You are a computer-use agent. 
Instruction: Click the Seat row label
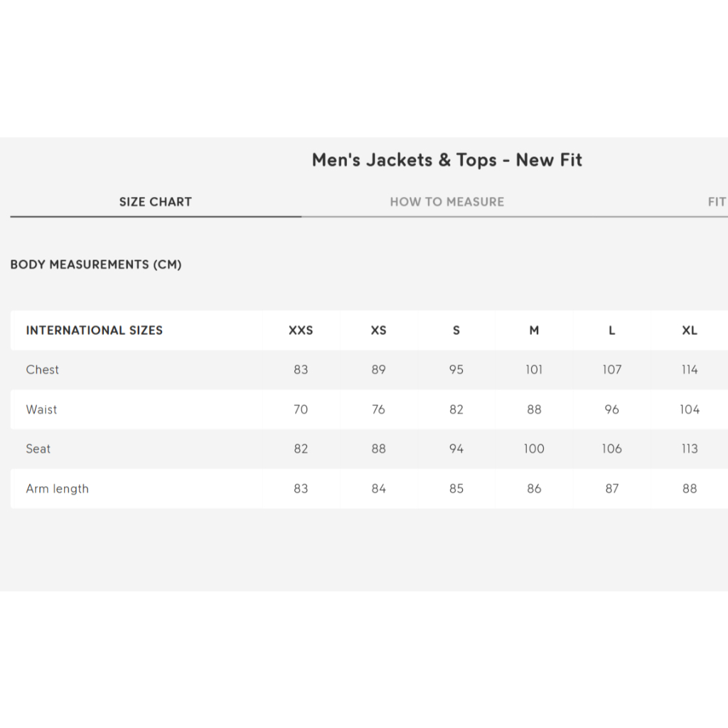(38, 449)
